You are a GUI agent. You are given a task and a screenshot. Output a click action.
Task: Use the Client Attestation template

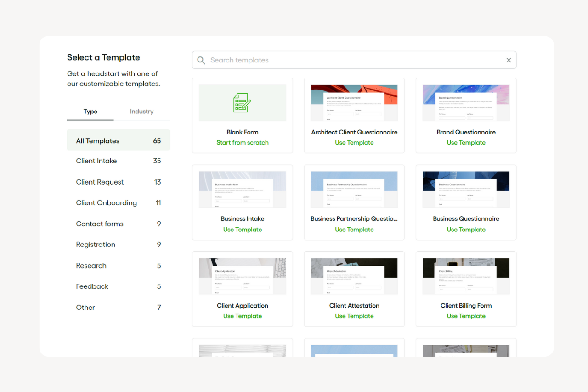pyautogui.click(x=354, y=316)
